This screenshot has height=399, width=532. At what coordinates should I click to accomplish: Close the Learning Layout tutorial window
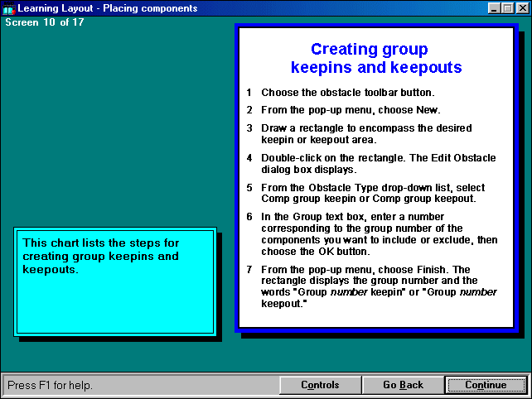[521, 8]
